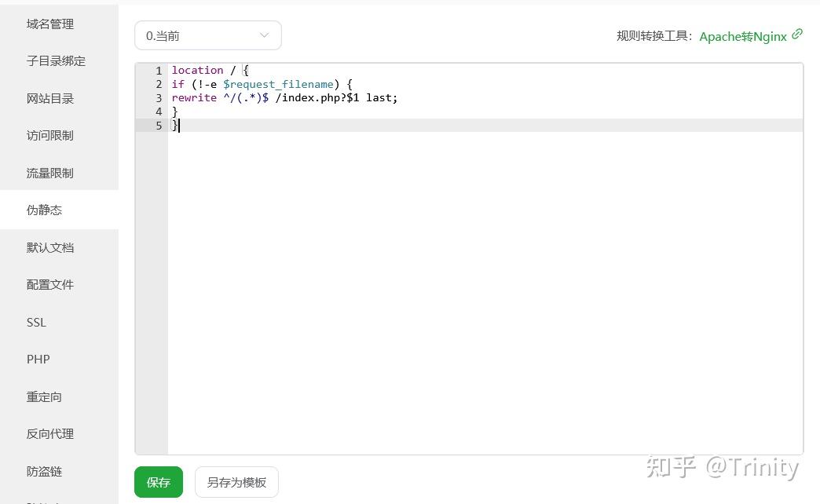Viewport: 820px width, 504px height.
Task: Expand the dropdown chevron next to 0.当前
Action: [x=265, y=35]
